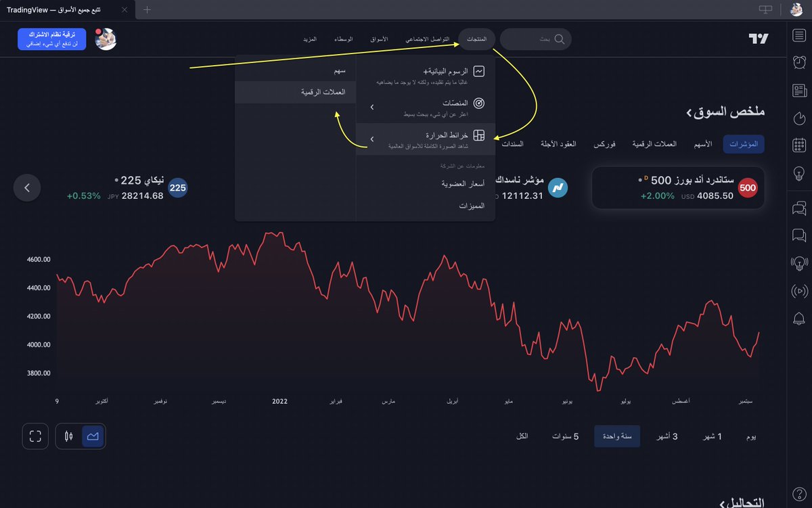This screenshot has height=508, width=812.
Task: Click the Nikkei 225 blue badge
Action: (178, 187)
